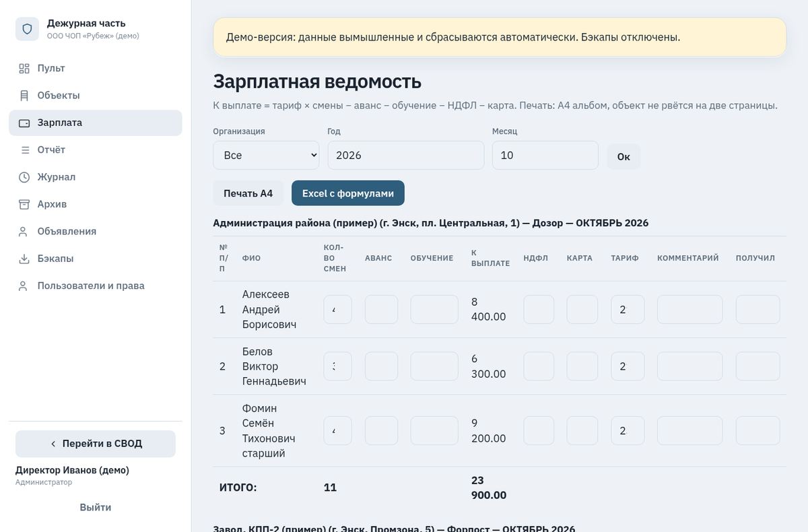Click Карта field in Фомин row
This screenshot has height=532, width=808.
582,431
